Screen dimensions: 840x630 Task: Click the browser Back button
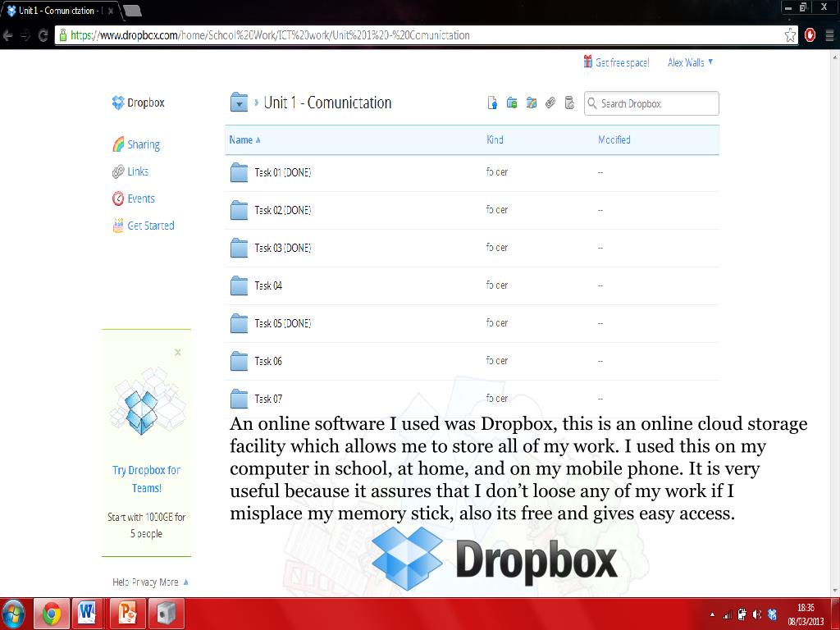[8, 35]
